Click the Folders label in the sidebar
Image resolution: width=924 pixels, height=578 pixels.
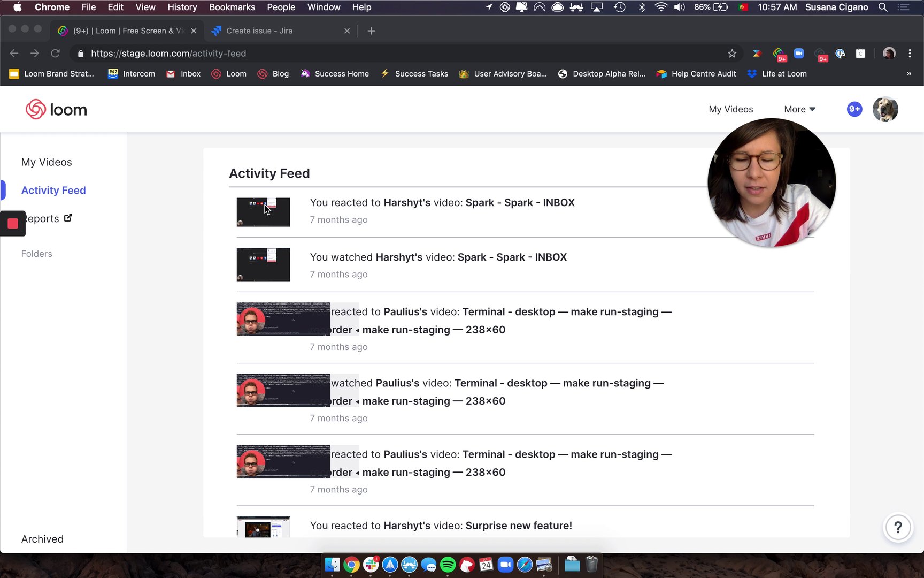click(x=37, y=254)
